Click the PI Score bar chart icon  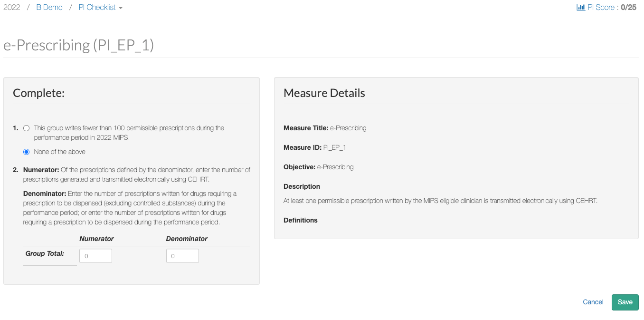[580, 8]
